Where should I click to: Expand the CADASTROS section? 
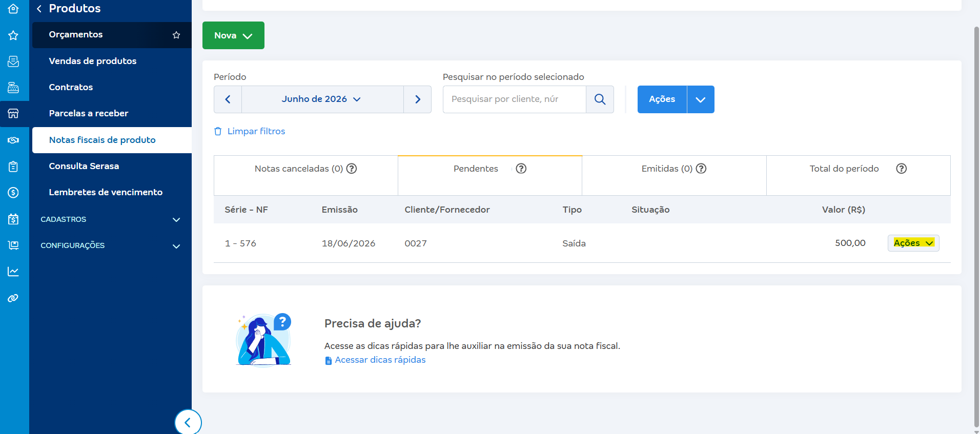click(x=111, y=219)
